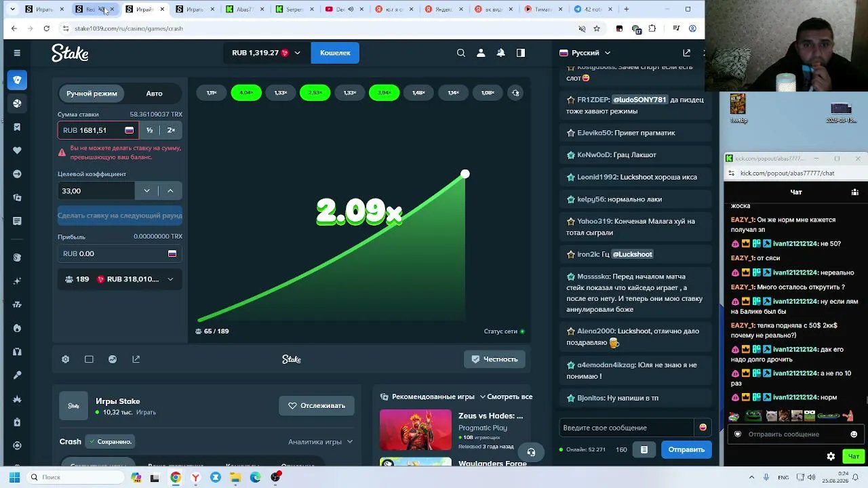Open Yandex Browser from the taskbar
The height and width of the screenshot is (488, 868).
click(195, 477)
